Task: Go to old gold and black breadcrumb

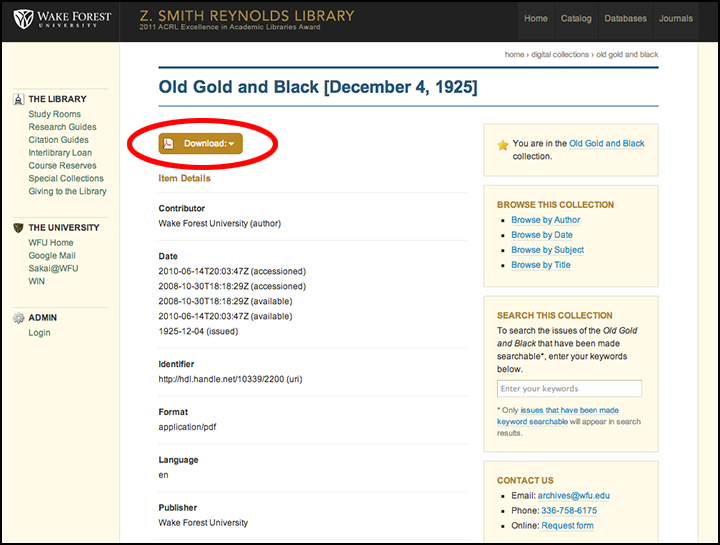Action: click(x=627, y=55)
